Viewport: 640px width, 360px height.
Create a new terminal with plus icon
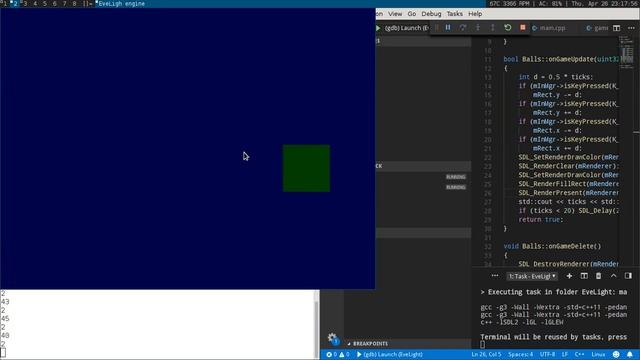click(569, 276)
